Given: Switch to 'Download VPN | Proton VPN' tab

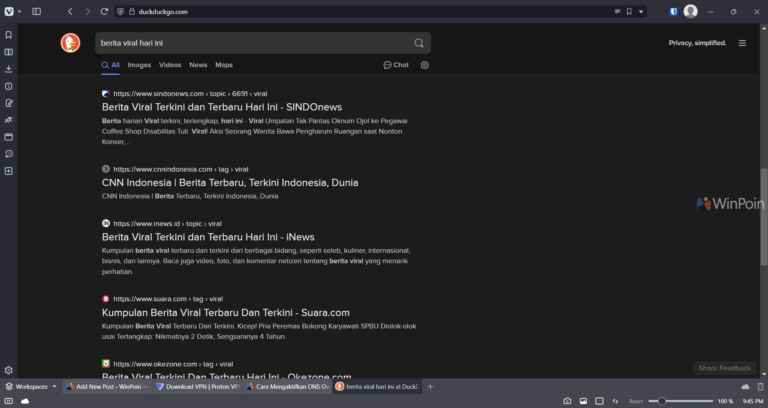Looking at the screenshot, I should (197, 386).
